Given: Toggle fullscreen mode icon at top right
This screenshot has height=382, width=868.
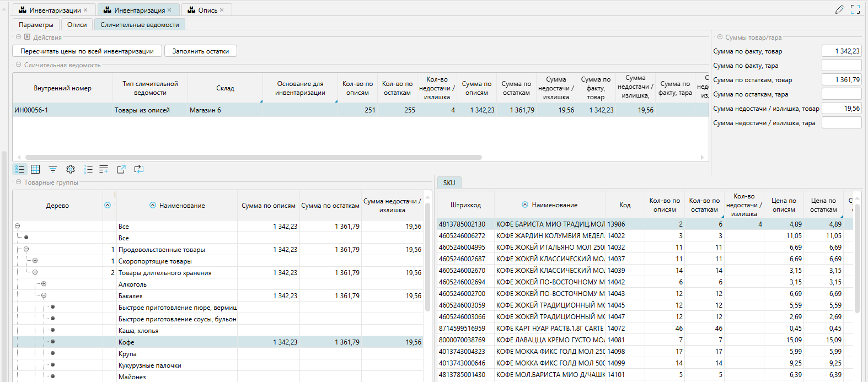Looking at the screenshot, I should coord(855,9).
